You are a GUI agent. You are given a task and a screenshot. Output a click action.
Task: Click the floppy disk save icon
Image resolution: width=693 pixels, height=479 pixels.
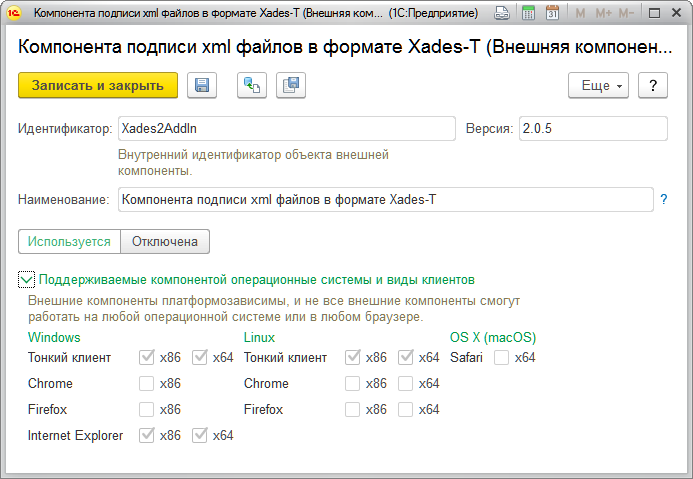coord(201,85)
